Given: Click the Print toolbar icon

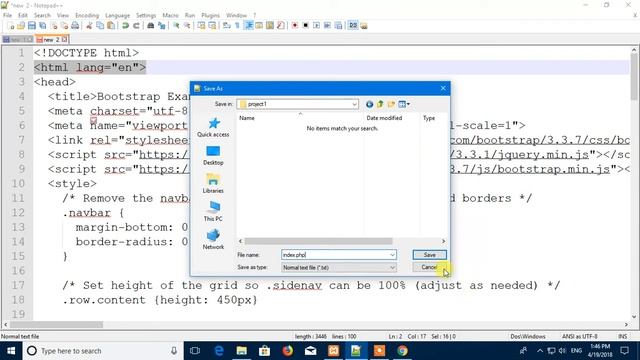Looking at the screenshot, I should coord(75,26).
